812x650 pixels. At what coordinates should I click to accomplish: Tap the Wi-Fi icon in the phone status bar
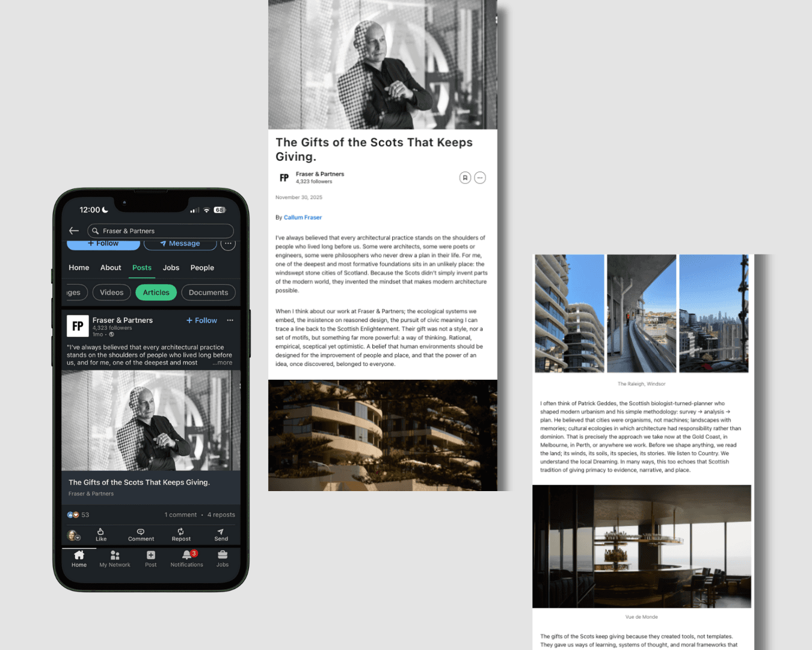(x=206, y=210)
